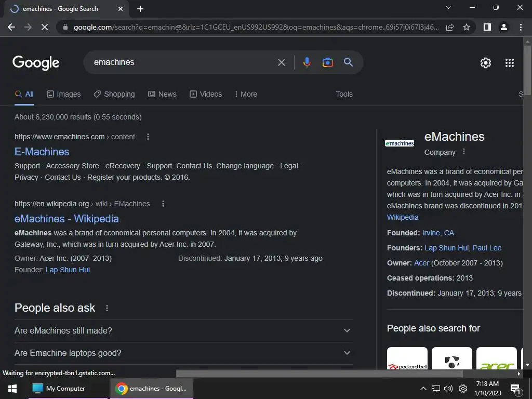Switch to the Images tab
This screenshot has height=399, width=532.
click(x=64, y=95)
